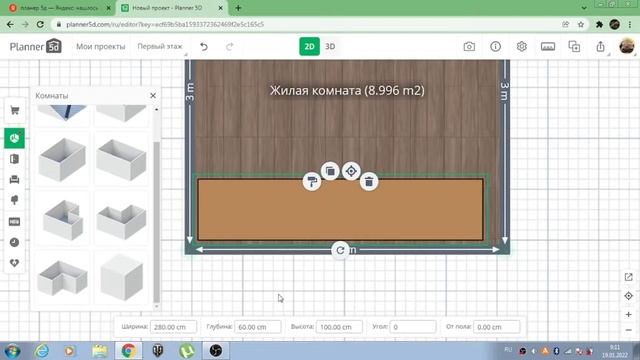Delete selected object with trash icon
The height and width of the screenshot is (360, 640).
pyautogui.click(x=369, y=182)
